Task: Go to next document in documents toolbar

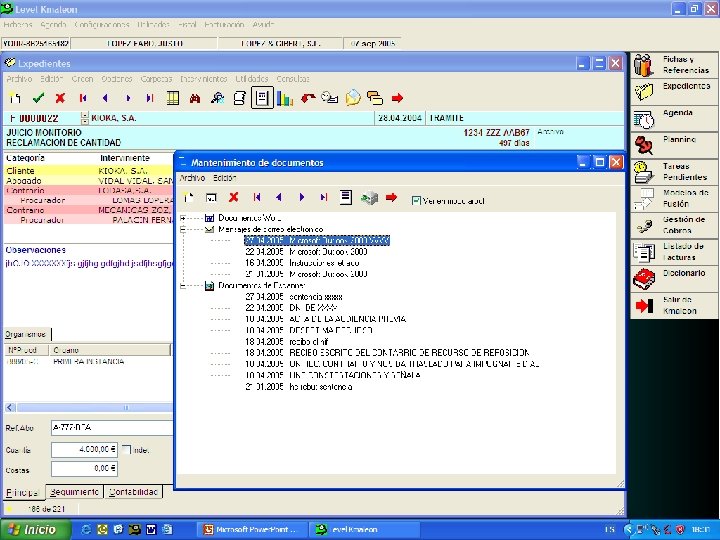Action: point(301,197)
